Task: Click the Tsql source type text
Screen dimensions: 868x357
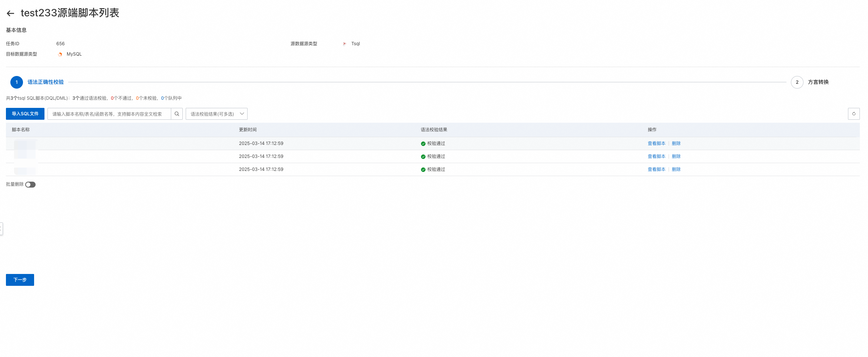Action: point(355,44)
